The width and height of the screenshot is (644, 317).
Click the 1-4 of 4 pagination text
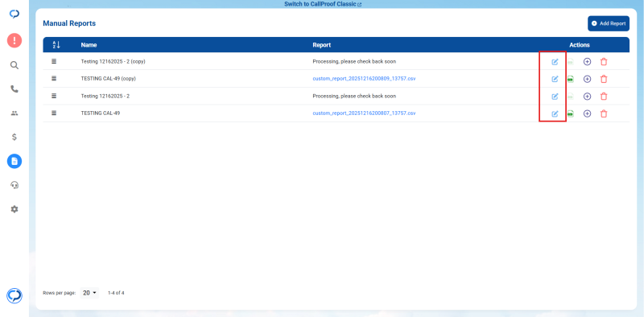pos(116,293)
